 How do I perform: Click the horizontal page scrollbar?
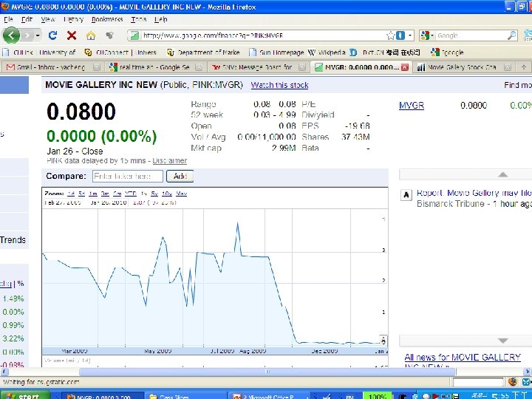(x=267, y=372)
